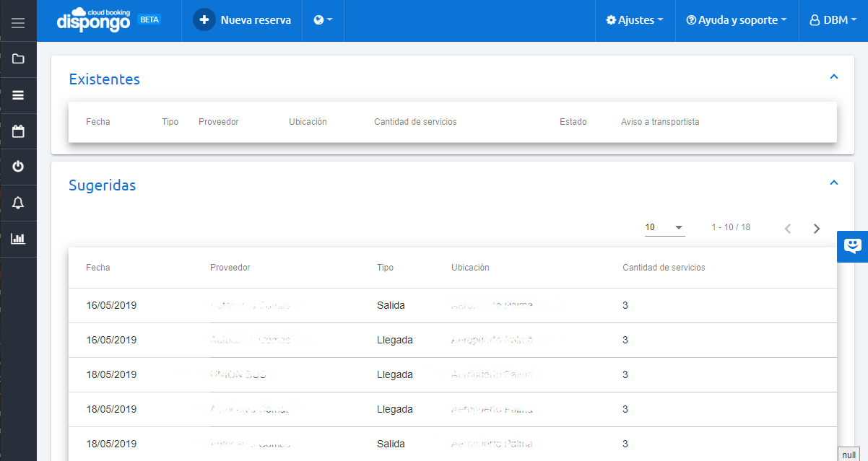
Task: Open the hamburger menu in the sidebar
Action: (18, 23)
